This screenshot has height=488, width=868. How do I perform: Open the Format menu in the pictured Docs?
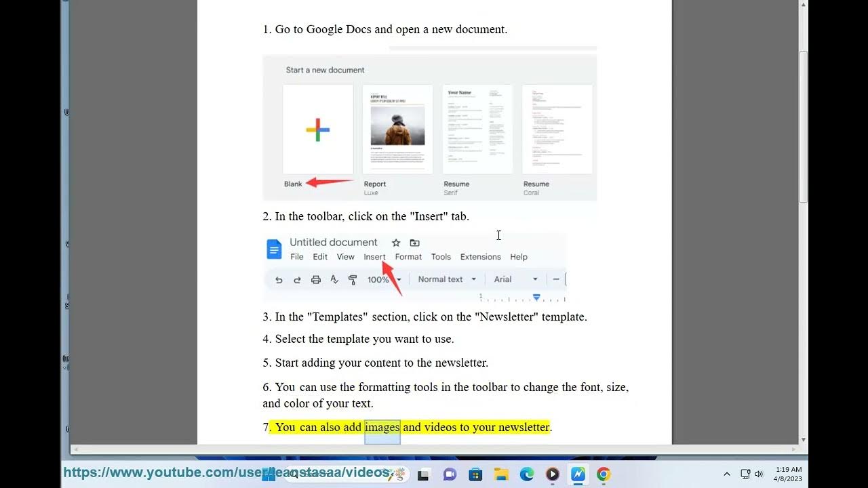coord(408,257)
